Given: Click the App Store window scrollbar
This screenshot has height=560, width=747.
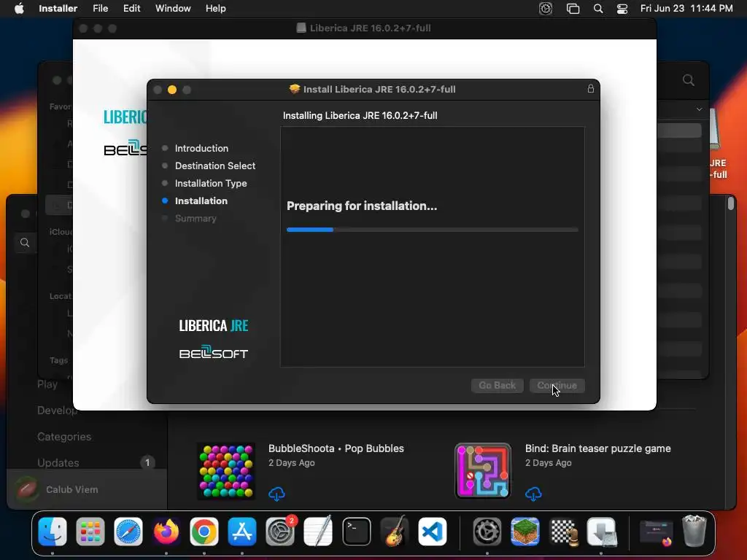Looking at the screenshot, I should [731, 203].
